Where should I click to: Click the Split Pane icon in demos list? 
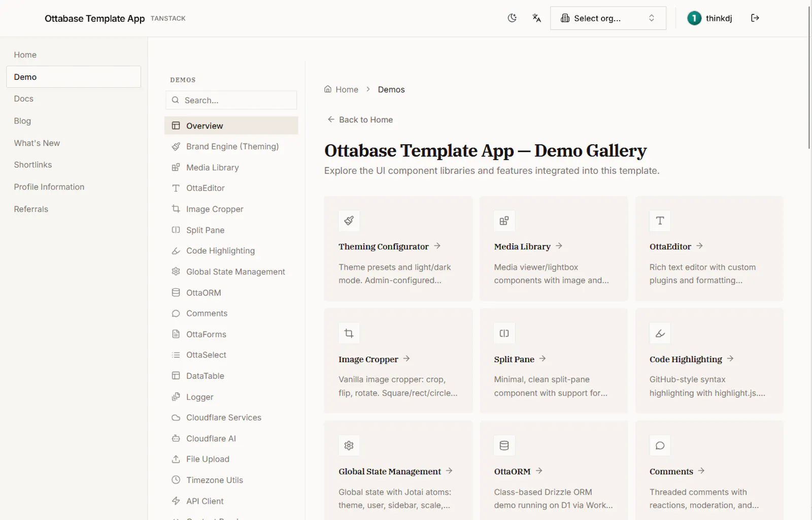point(176,230)
